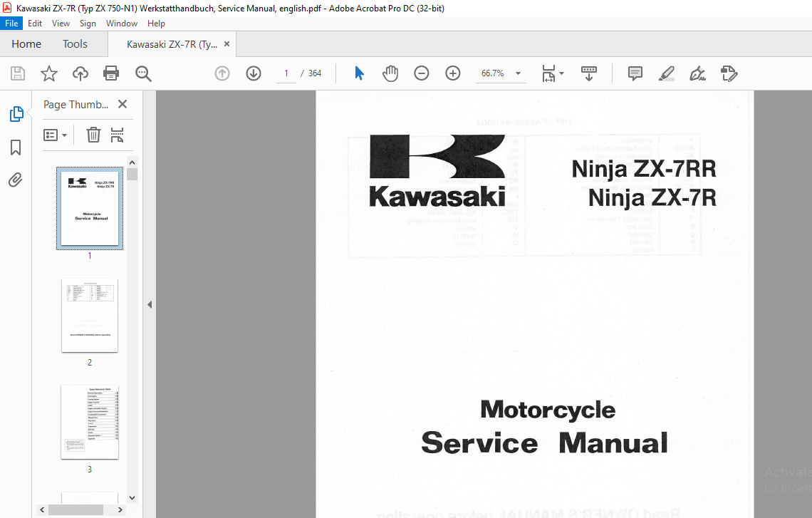Click the 'Ninja ZX-7R' title text
The height and width of the screenshot is (518, 812).
tap(652, 198)
